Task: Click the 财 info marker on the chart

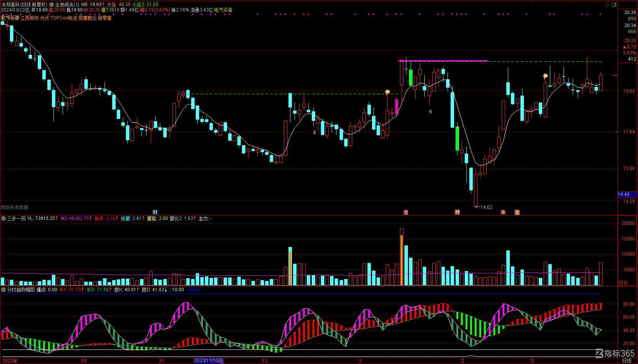Action: (x=155, y=212)
